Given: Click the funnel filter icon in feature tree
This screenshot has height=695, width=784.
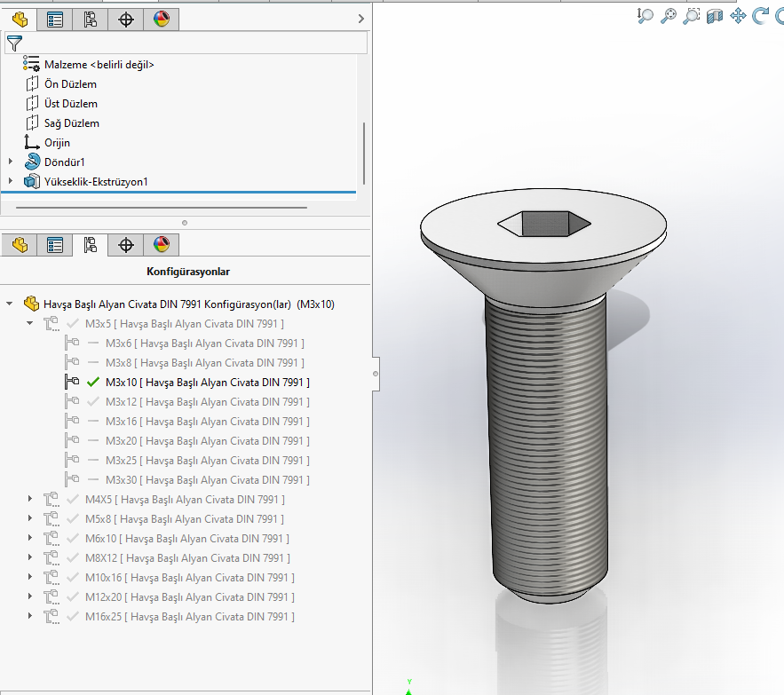Looking at the screenshot, I should tap(14, 43).
